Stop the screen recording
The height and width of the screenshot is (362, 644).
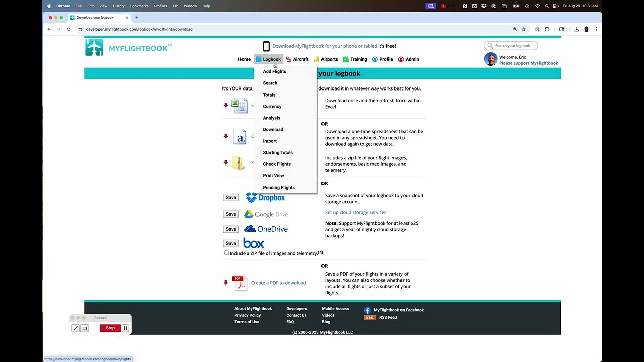pyautogui.click(x=110, y=328)
